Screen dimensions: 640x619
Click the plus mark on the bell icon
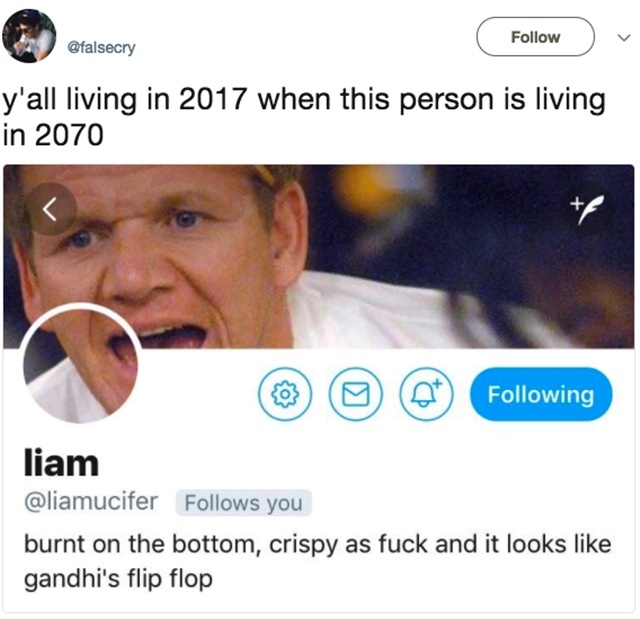437,383
